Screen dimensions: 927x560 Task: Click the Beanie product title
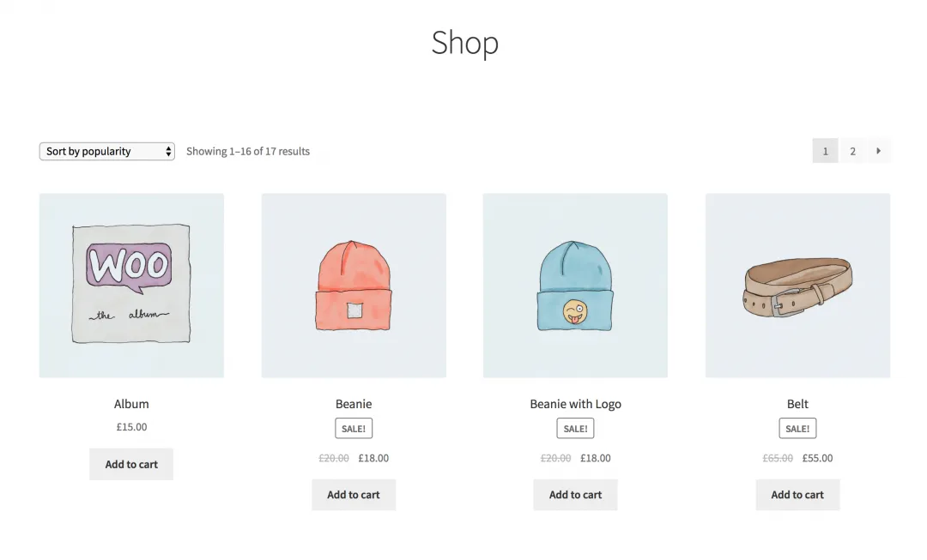click(x=354, y=404)
